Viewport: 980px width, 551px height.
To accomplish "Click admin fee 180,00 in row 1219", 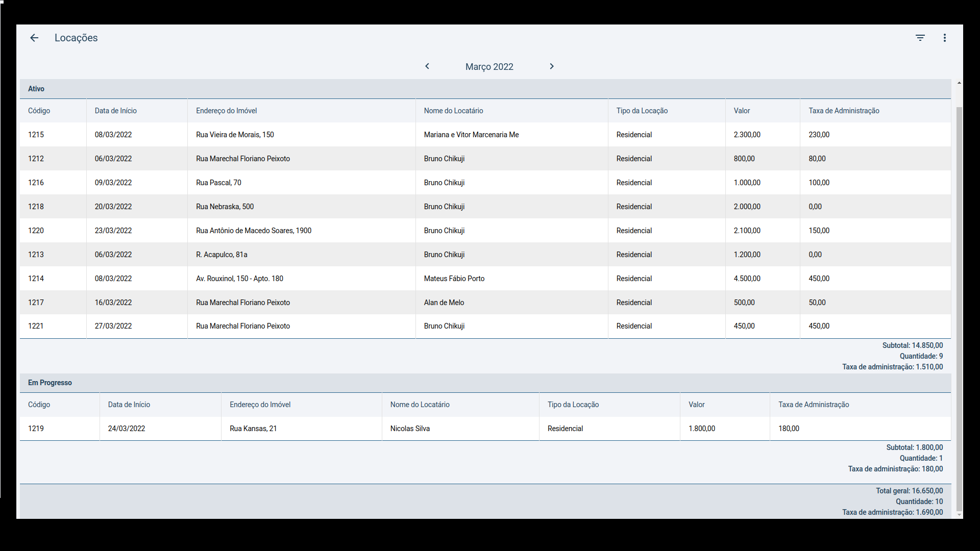I will pyautogui.click(x=789, y=429).
